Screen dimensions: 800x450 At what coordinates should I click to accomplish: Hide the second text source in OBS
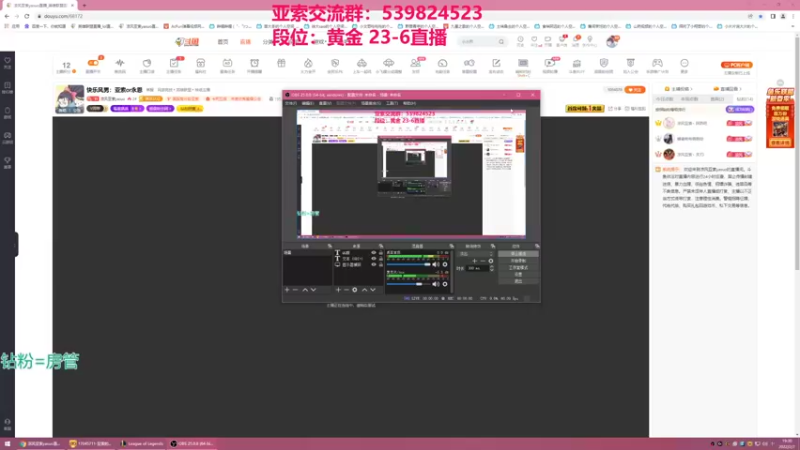373,259
